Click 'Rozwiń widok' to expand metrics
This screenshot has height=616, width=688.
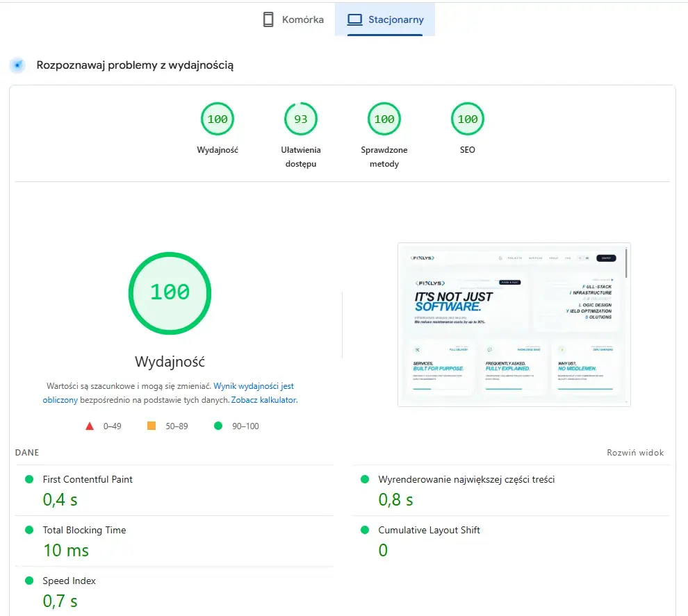[x=635, y=453]
